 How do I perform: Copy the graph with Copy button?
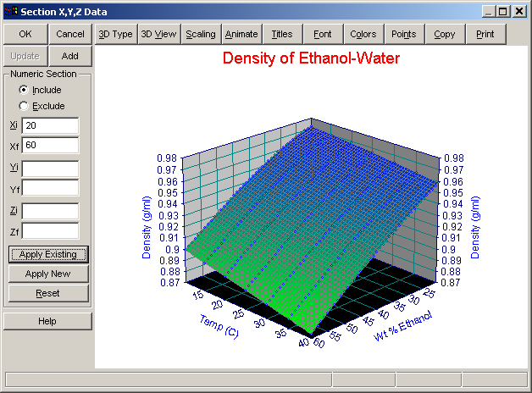(445, 34)
